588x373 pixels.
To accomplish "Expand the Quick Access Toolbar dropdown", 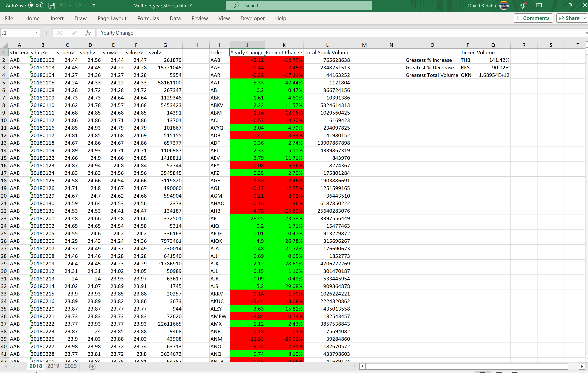I will pyautogui.click(x=94, y=5).
